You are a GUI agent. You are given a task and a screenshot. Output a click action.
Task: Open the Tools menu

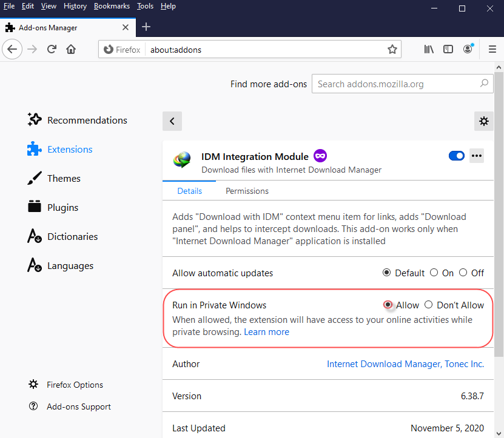[146, 6]
